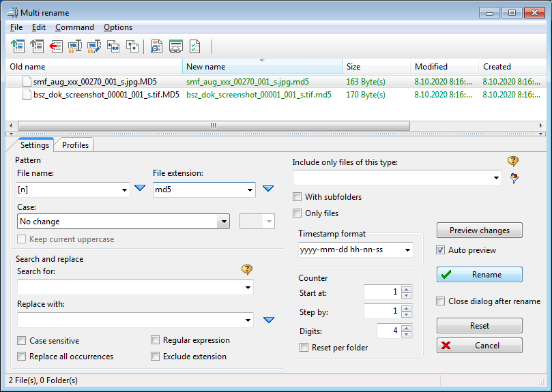The image size is (552, 392).
Task: Expand the File name pattern dropdown
Action: pyautogui.click(x=124, y=190)
